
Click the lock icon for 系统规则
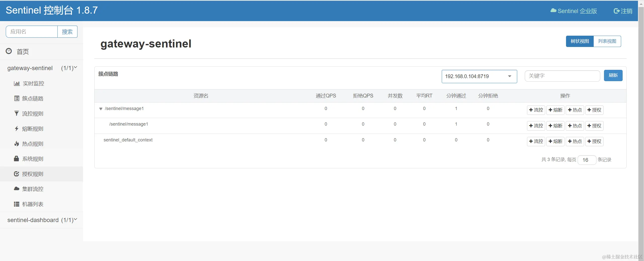tap(17, 159)
